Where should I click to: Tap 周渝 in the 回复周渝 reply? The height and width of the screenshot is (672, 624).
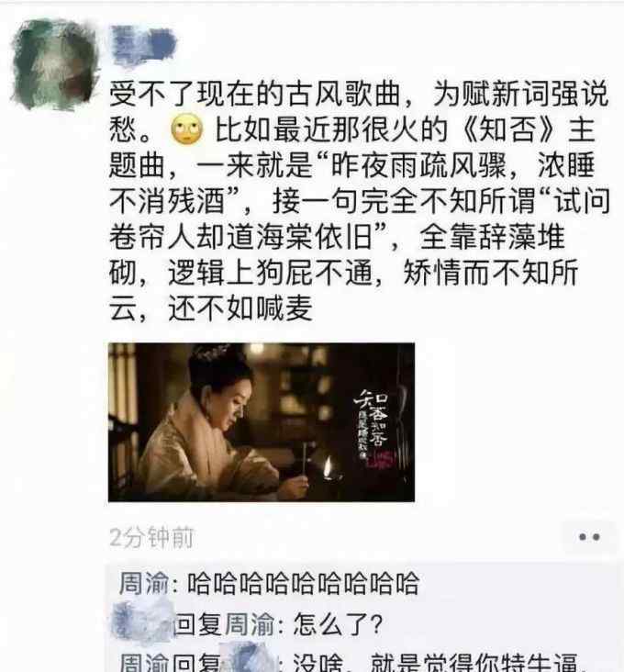click(250, 624)
